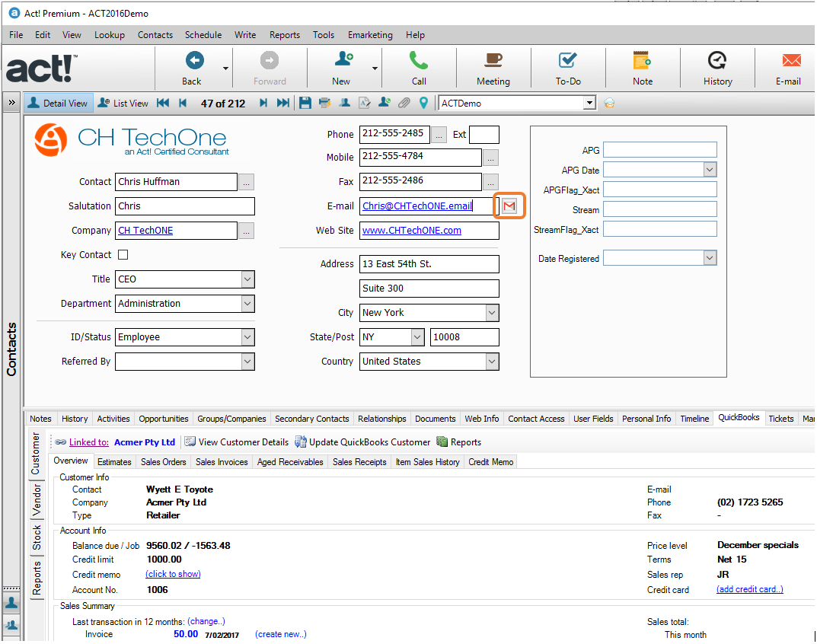Open the Date Registered dropdown
The image size is (817, 644).
click(x=710, y=258)
